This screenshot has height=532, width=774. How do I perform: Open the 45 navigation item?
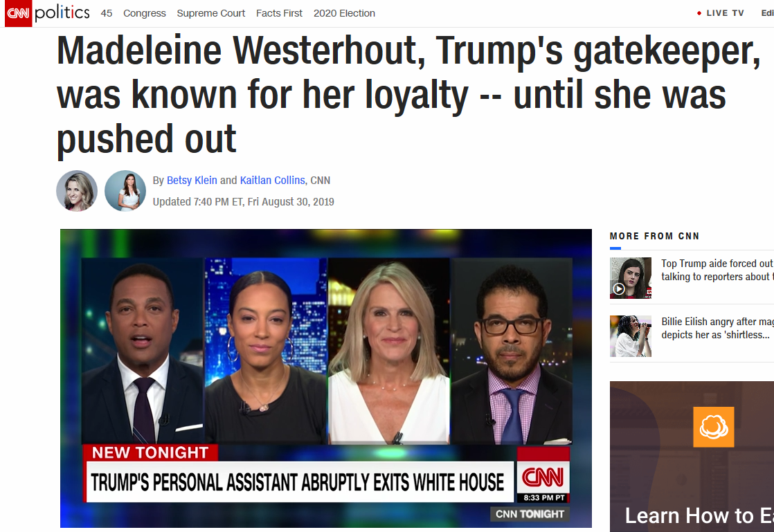tap(106, 13)
